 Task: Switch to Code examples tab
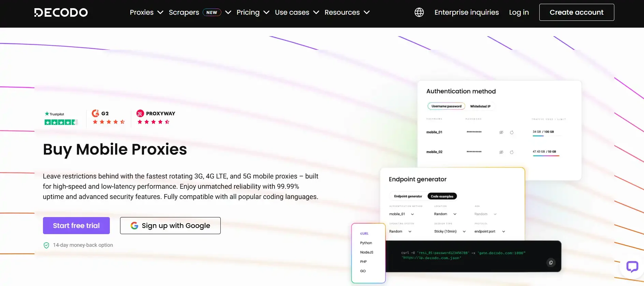click(x=442, y=196)
